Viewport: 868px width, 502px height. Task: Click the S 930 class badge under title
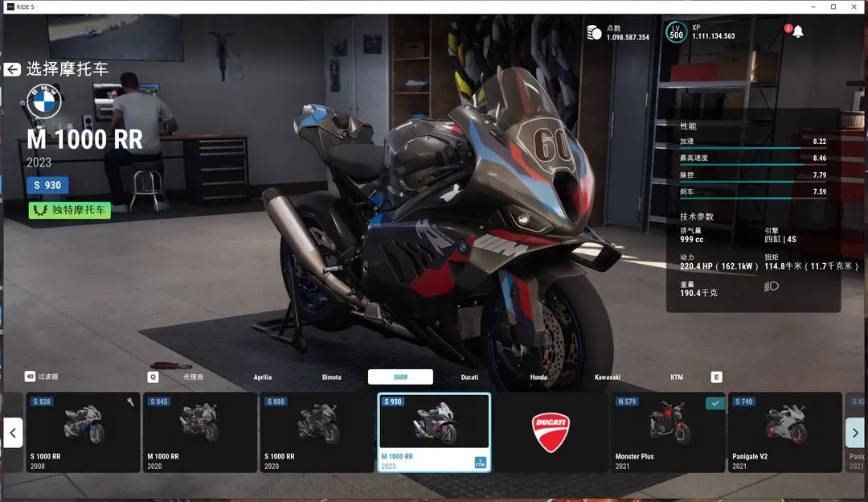[x=47, y=185]
